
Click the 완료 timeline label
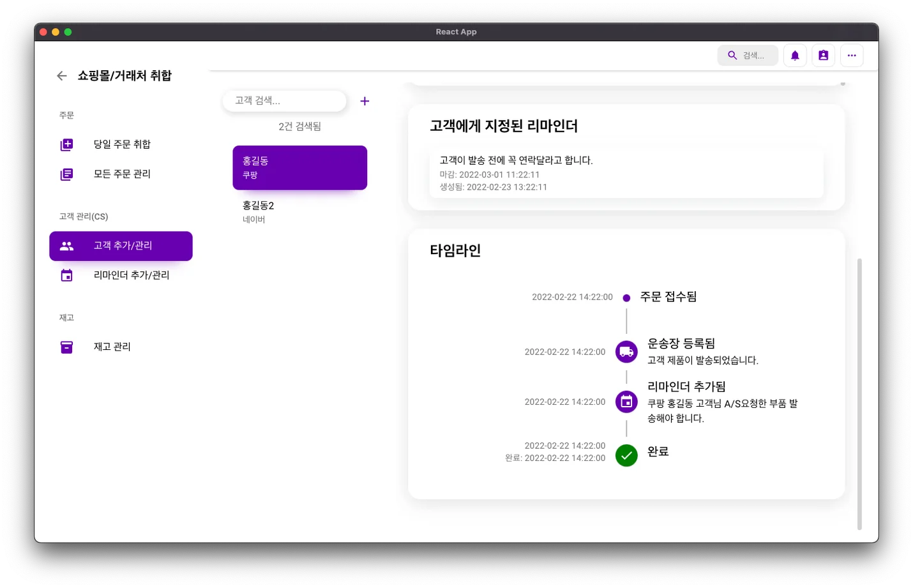(658, 451)
